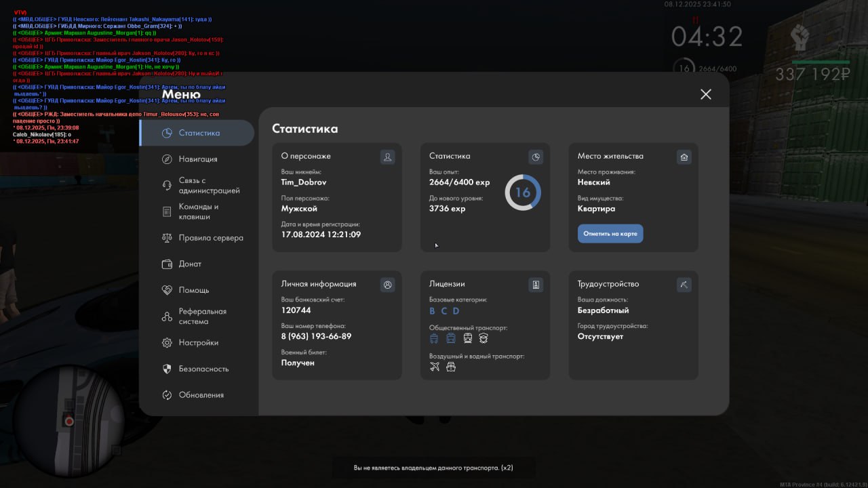This screenshot has height=488, width=868.
Task: Close the Меню window with the X
Action: (x=706, y=94)
